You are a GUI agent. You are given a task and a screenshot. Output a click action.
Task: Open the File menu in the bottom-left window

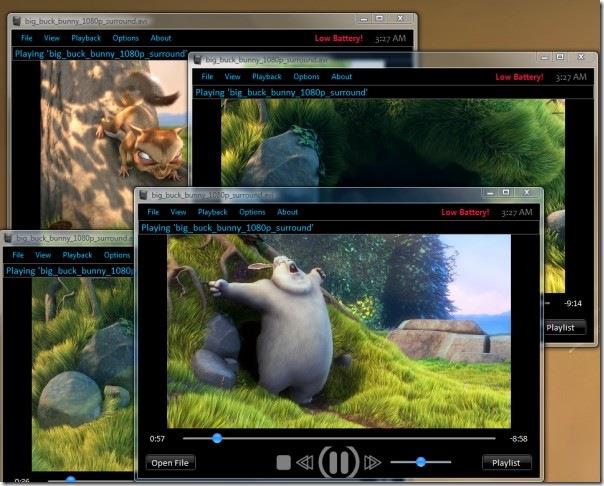coord(18,255)
